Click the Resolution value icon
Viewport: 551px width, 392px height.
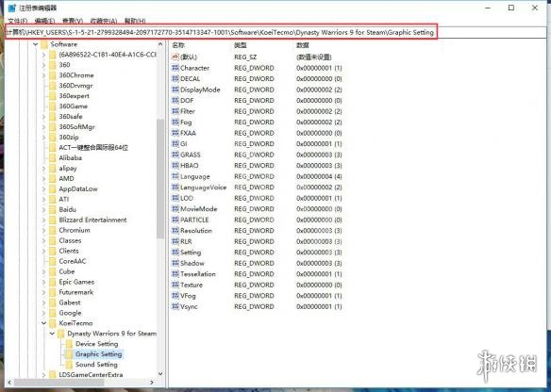click(x=175, y=231)
